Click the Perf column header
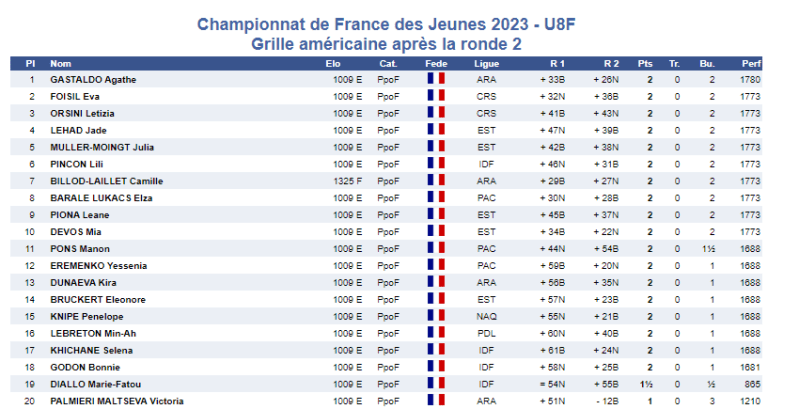This screenshot has width=799, height=409. pyautogui.click(x=751, y=63)
